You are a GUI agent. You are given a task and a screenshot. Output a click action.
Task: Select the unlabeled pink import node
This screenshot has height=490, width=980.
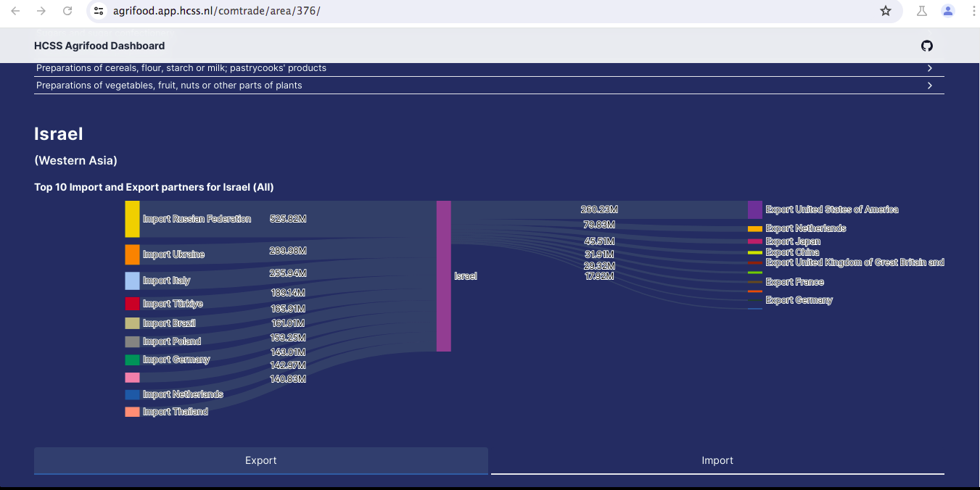tap(132, 378)
